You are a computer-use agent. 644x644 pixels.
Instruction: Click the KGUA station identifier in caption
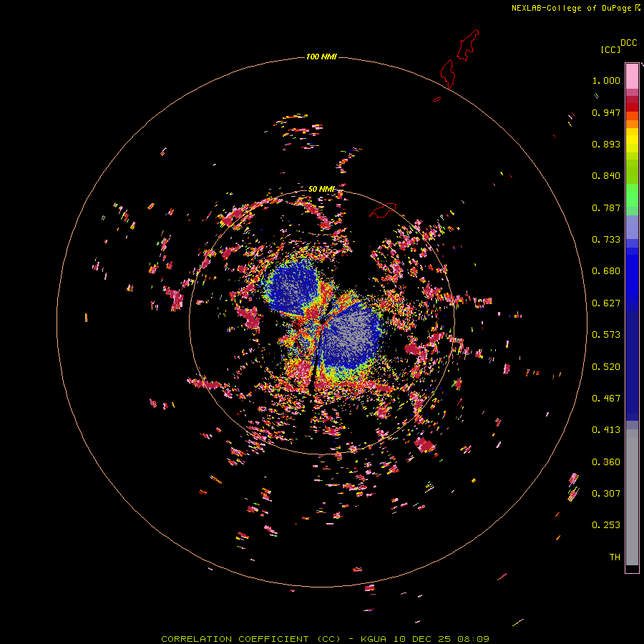tap(374, 639)
